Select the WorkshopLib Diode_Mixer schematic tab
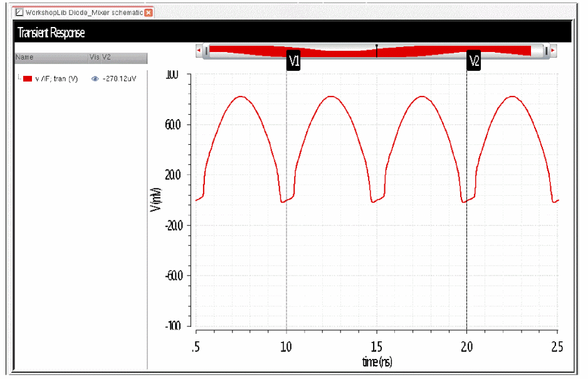This screenshot has width=588, height=379. [x=84, y=13]
